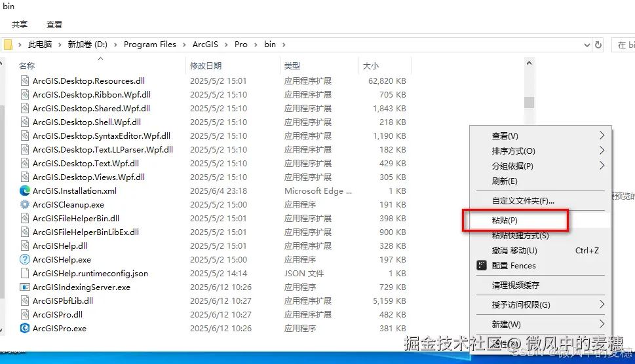
Task: Click the refresh icon next to the address bar
Action: [598, 45]
